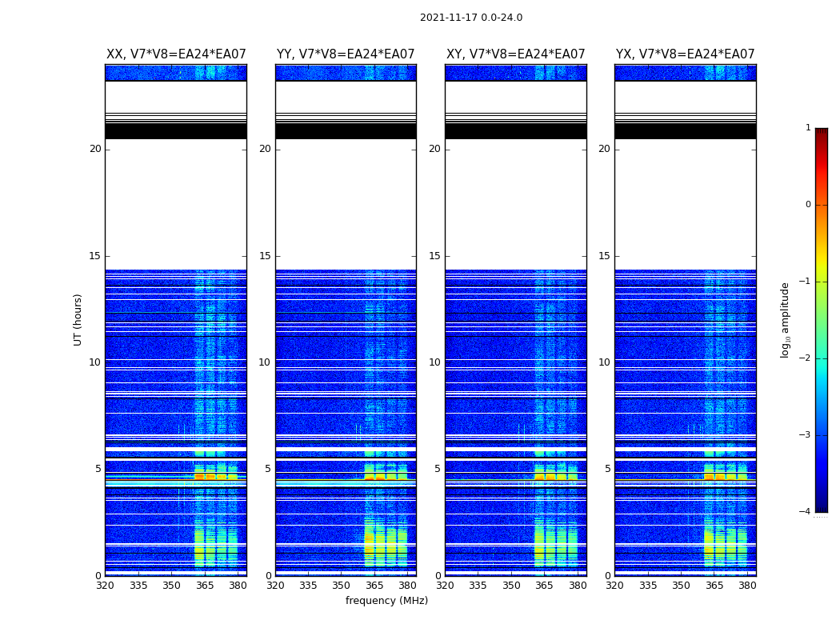Click the frequency (MHz) axis label
The width and height of the screenshot is (840, 640).
coord(386,600)
